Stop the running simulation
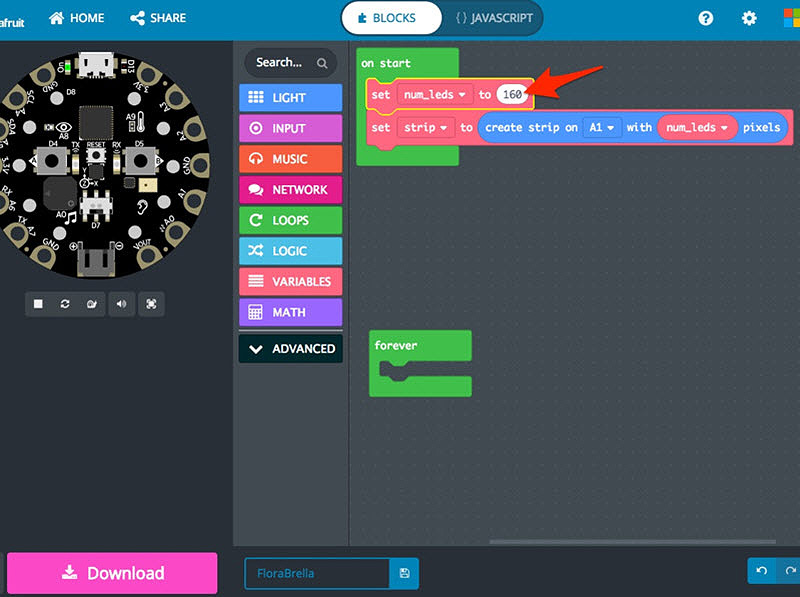Image resolution: width=800 pixels, height=597 pixels. pos(39,304)
